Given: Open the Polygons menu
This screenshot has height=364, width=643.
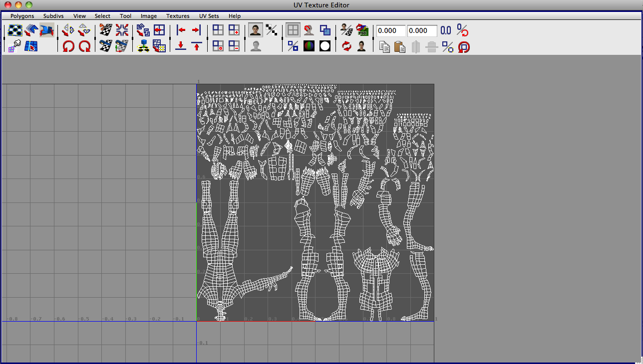Looking at the screenshot, I should click(21, 15).
